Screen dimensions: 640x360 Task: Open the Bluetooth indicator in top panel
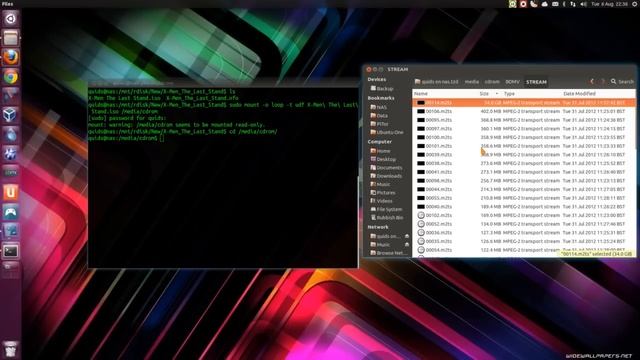564,4
